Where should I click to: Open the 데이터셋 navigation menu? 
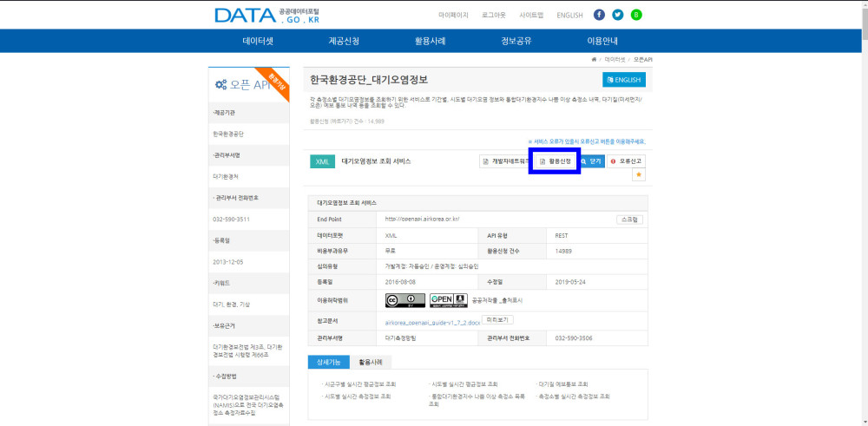258,41
